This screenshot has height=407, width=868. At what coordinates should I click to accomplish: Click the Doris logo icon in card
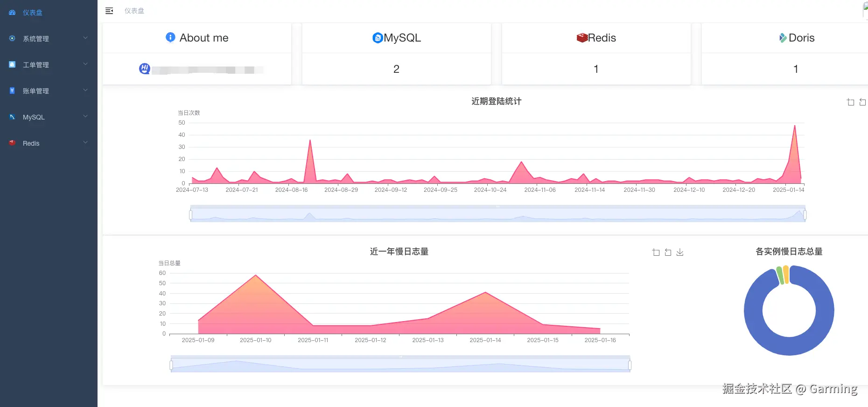pyautogui.click(x=783, y=38)
